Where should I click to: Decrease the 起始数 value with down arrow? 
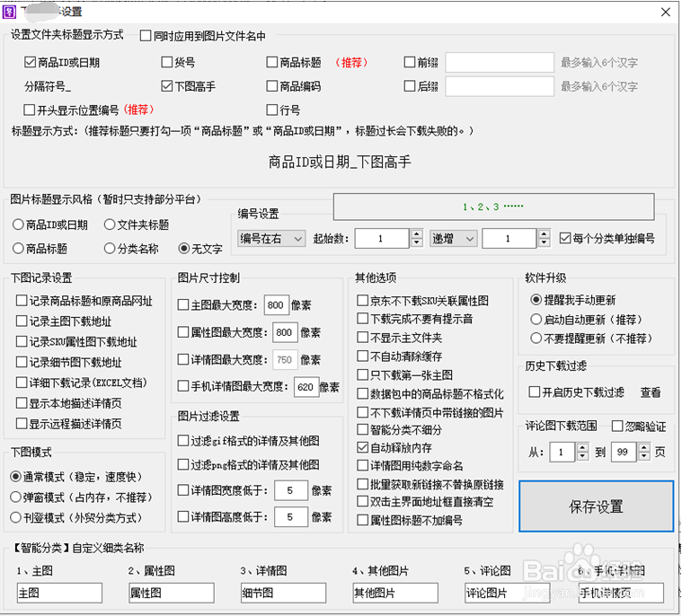pyautogui.click(x=416, y=243)
